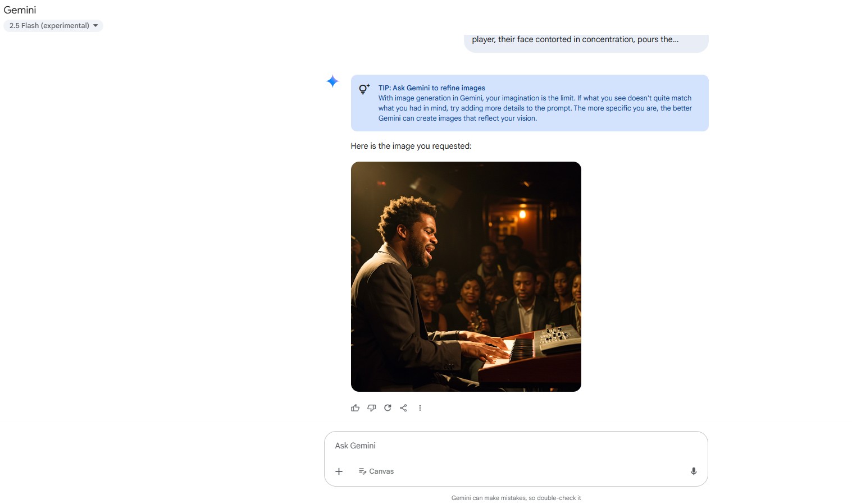Click the Ask Gemini text input field

(x=516, y=446)
